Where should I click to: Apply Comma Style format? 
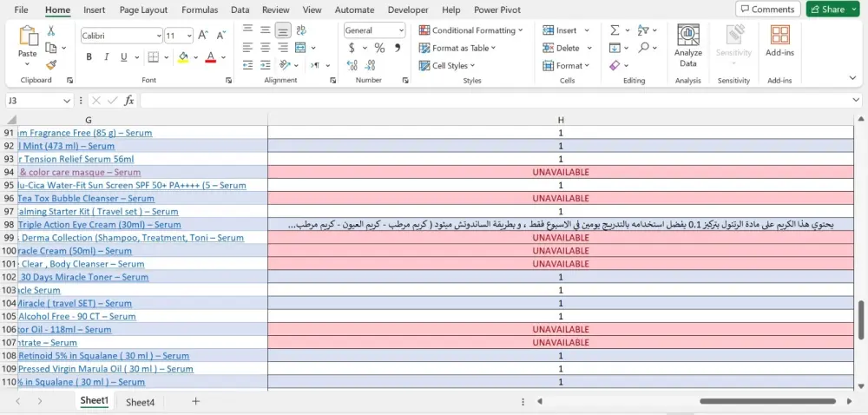click(397, 48)
